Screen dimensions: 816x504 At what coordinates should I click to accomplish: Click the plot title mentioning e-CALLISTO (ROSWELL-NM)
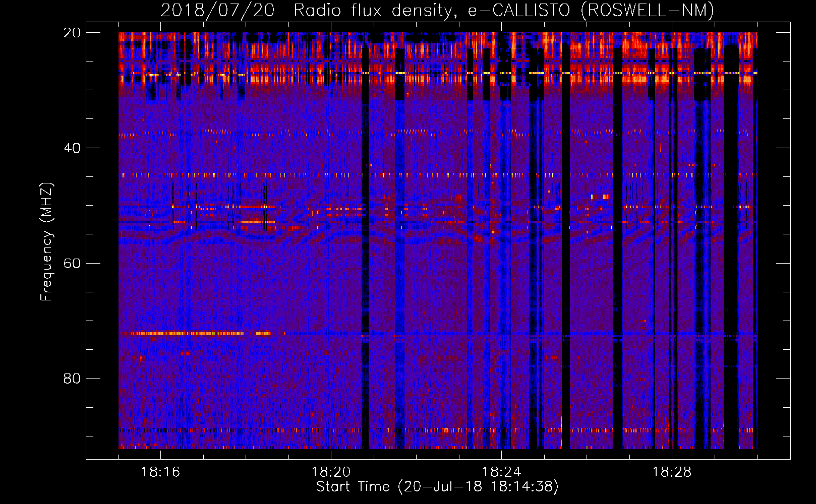(x=437, y=11)
